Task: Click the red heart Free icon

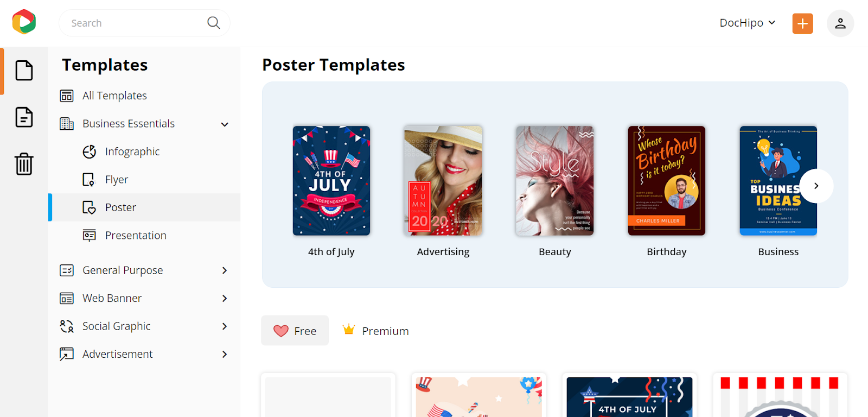Action: tap(281, 331)
